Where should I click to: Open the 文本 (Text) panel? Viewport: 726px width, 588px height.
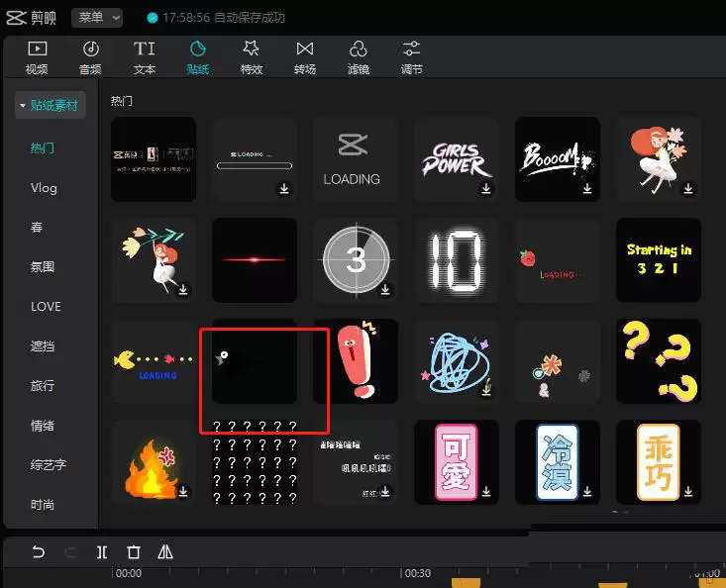(x=145, y=57)
